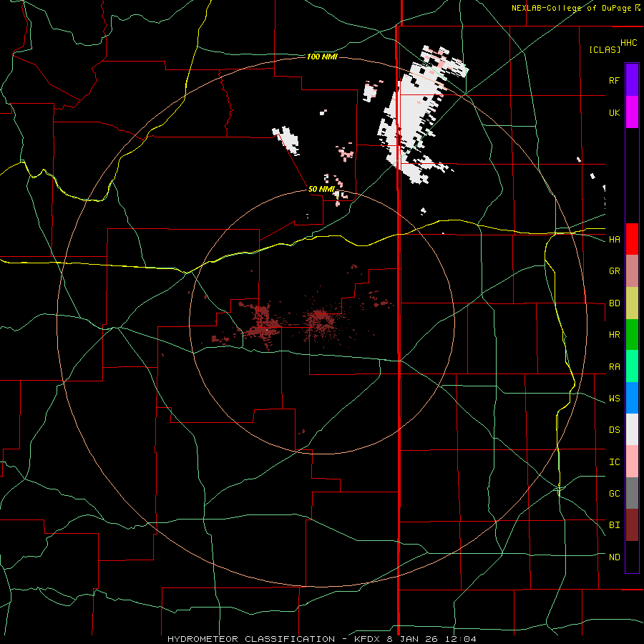Click the BD legend label

(x=614, y=303)
